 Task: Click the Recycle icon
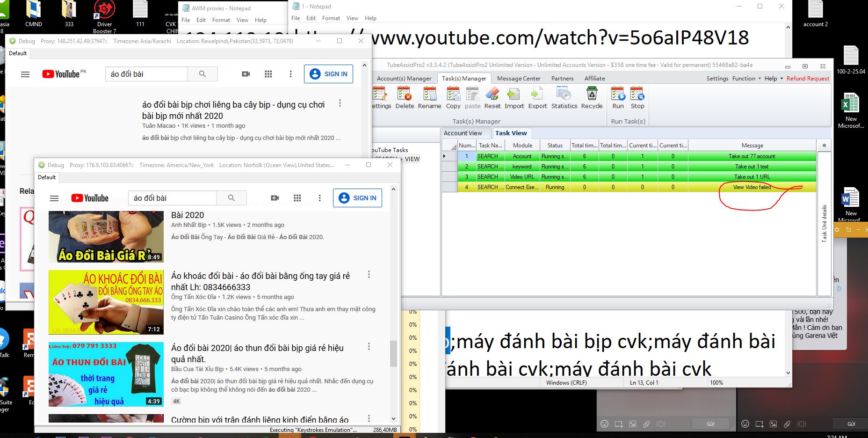592,98
